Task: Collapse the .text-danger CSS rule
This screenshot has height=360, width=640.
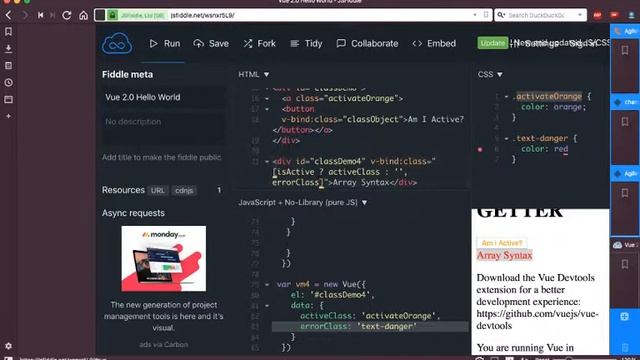Action: tap(506, 139)
